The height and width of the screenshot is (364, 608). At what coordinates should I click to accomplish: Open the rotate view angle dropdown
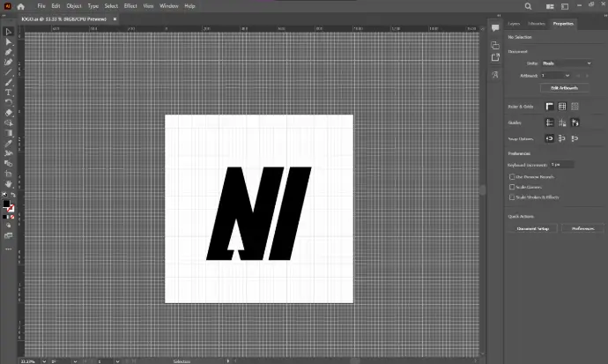pos(75,360)
